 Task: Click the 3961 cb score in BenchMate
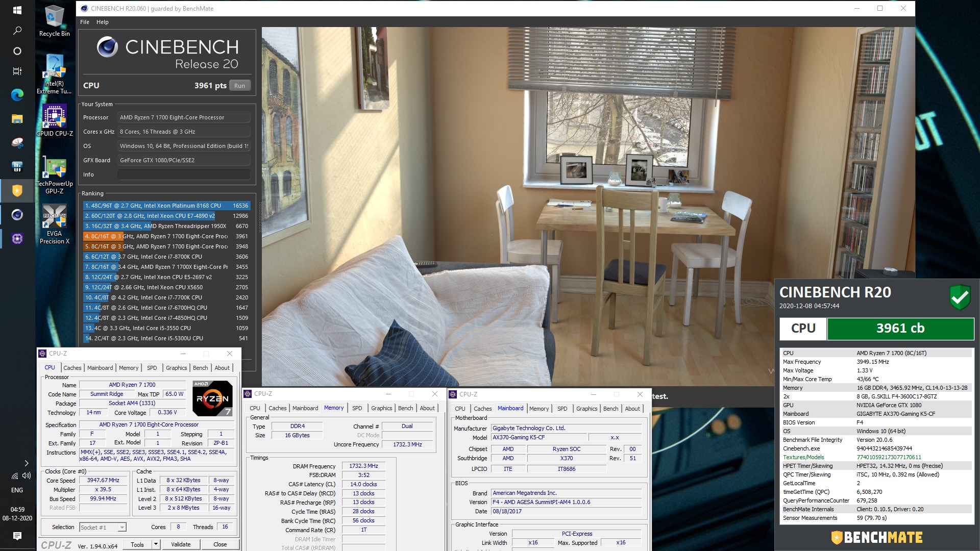[x=900, y=329]
